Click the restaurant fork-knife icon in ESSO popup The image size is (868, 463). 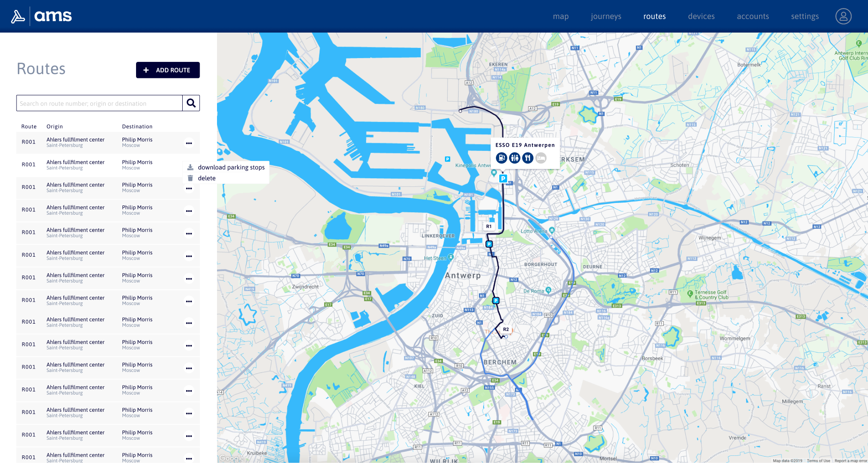528,158
